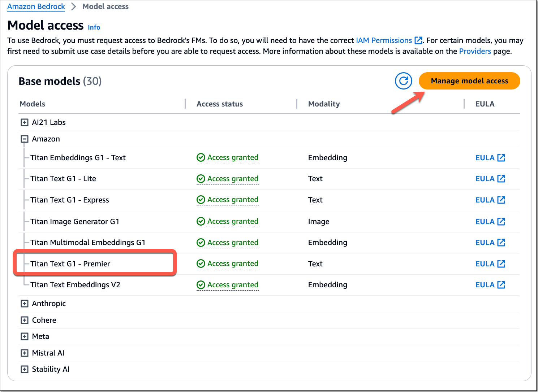Viewport: 538px width, 392px height.
Task: Expand the Meta provider group
Action: pos(25,336)
